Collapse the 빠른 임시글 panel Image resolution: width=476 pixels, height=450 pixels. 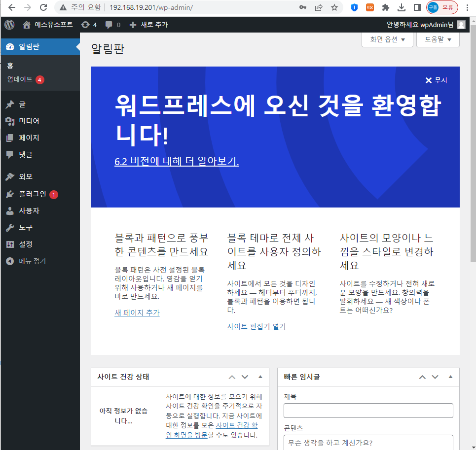tap(450, 377)
